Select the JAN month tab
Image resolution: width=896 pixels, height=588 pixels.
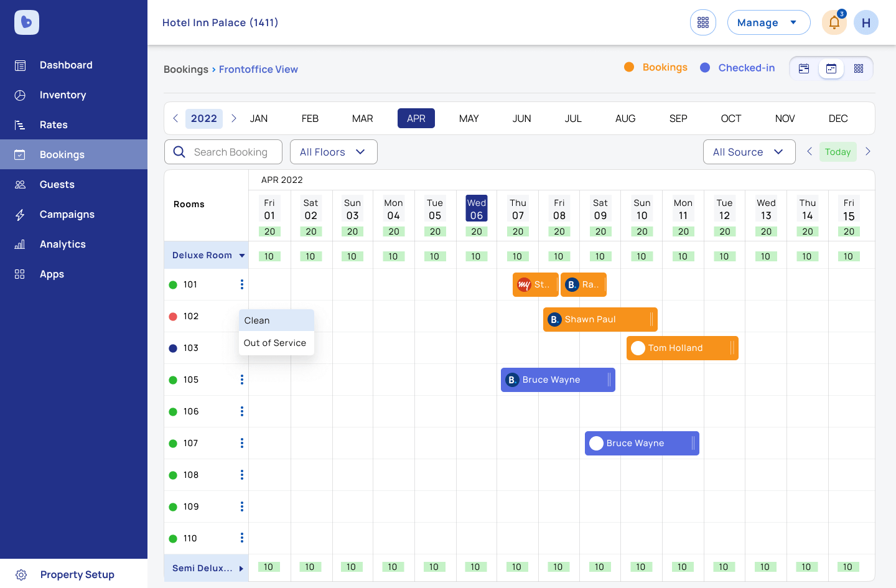(259, 118)
